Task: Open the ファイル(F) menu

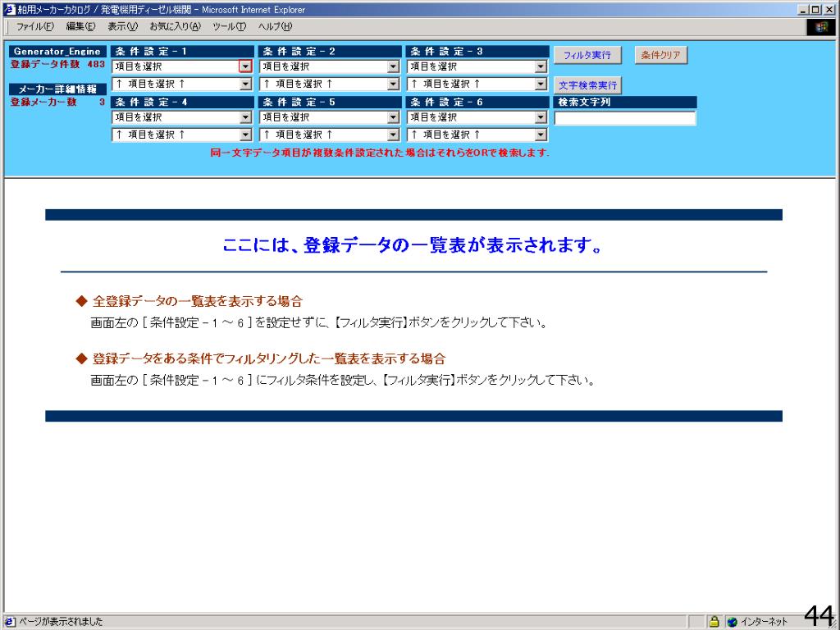Action: coord(38,27)
